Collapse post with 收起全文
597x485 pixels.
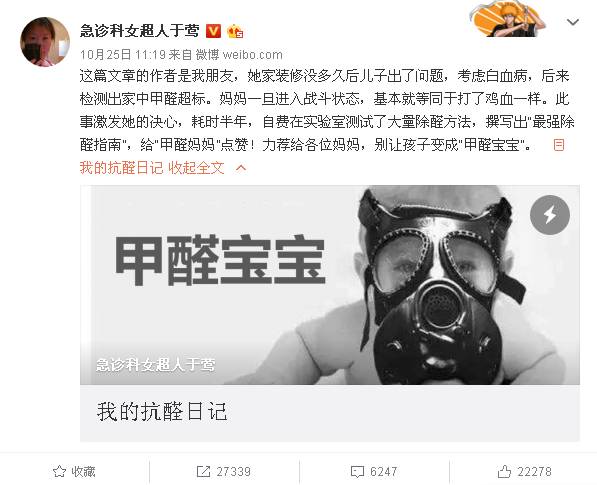196,168
